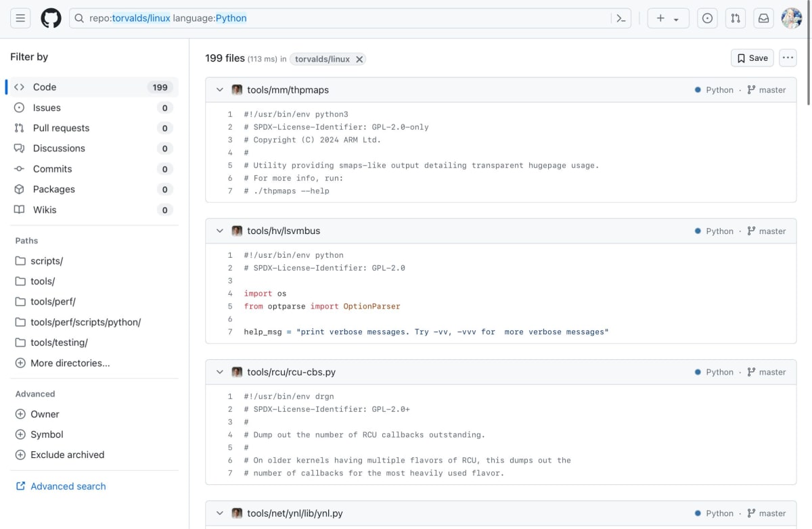
Task: Go to GitHub homepage via Octocat logo
Action: pos(51,18)
